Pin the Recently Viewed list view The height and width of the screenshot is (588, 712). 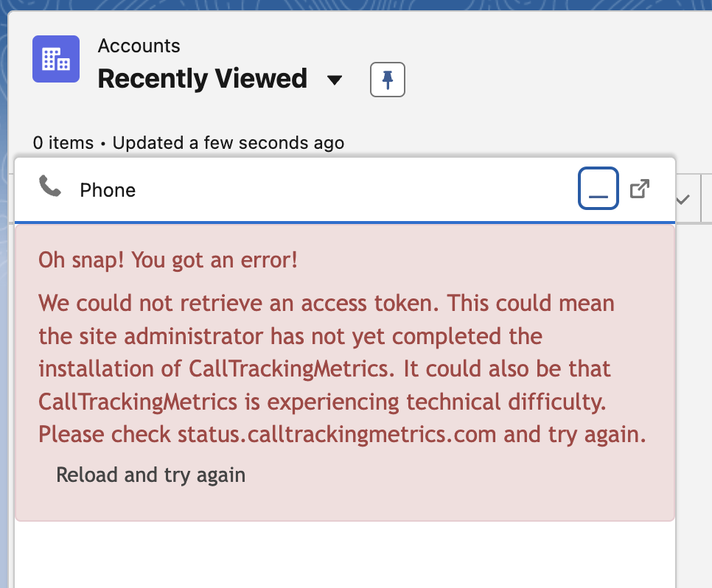(x=388, y=80)
